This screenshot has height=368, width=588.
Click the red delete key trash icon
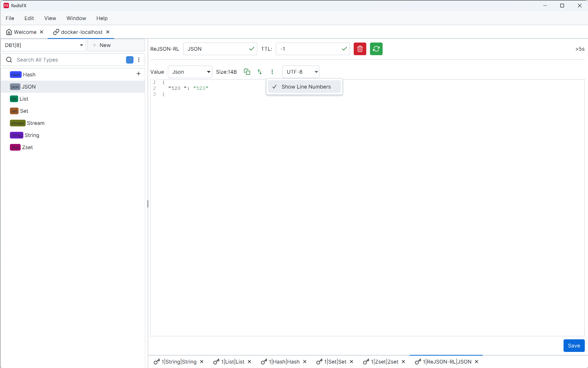pos(360,49)
